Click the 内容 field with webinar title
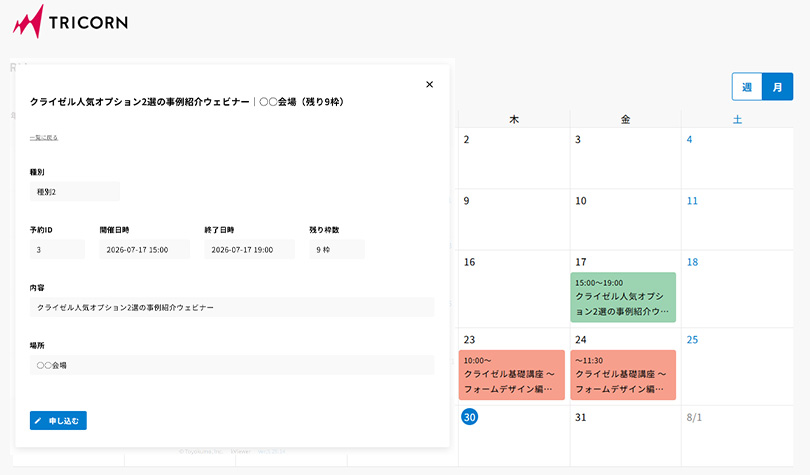 232,307
